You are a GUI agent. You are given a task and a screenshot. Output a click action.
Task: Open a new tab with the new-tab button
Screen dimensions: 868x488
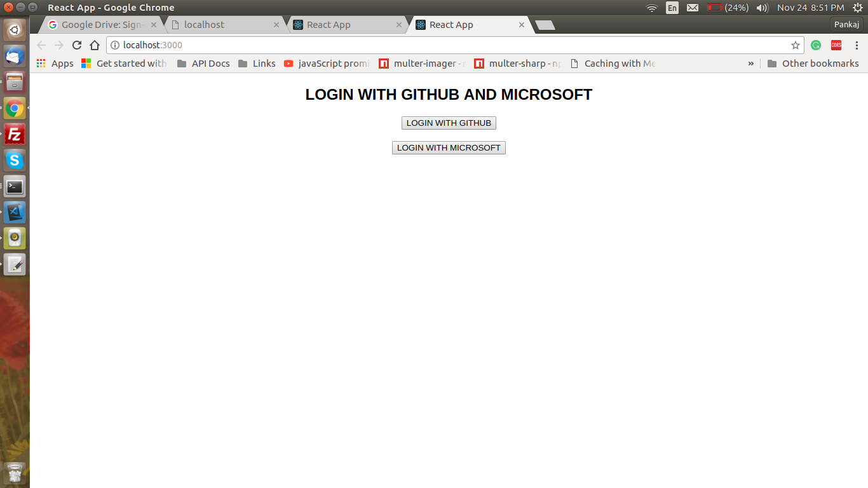pyautogui.click(x=545, y=25)
